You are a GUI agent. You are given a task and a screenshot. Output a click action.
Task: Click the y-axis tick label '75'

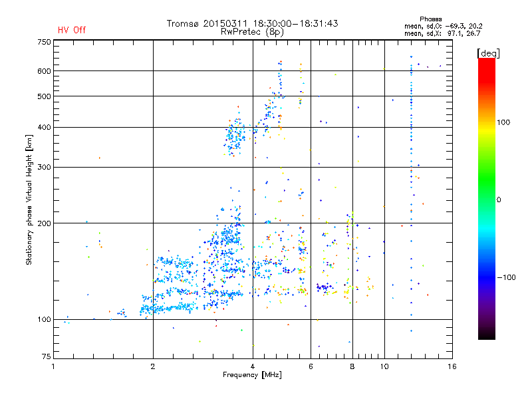pos(47,356)
